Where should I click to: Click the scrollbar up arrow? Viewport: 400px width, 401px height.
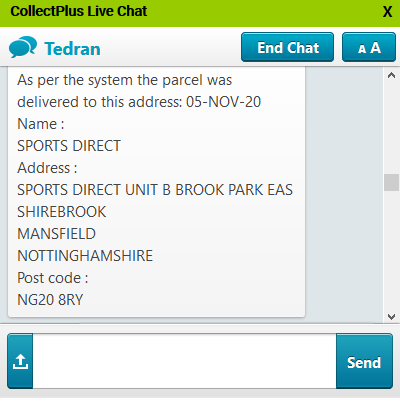point(391,76)
